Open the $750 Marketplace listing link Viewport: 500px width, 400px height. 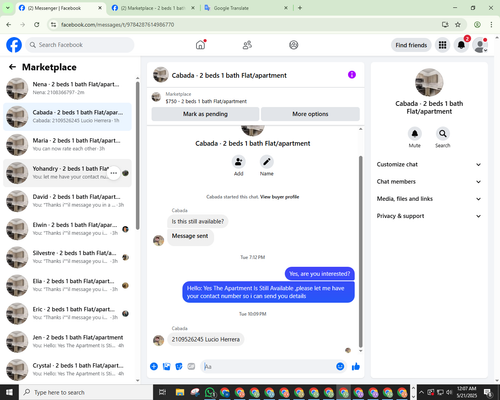206,101
